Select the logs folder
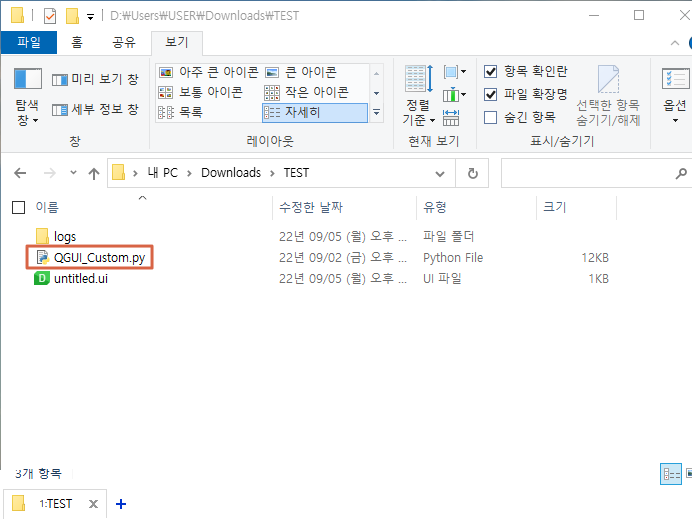Screen dimensions: 692x520 coord(64,237)
